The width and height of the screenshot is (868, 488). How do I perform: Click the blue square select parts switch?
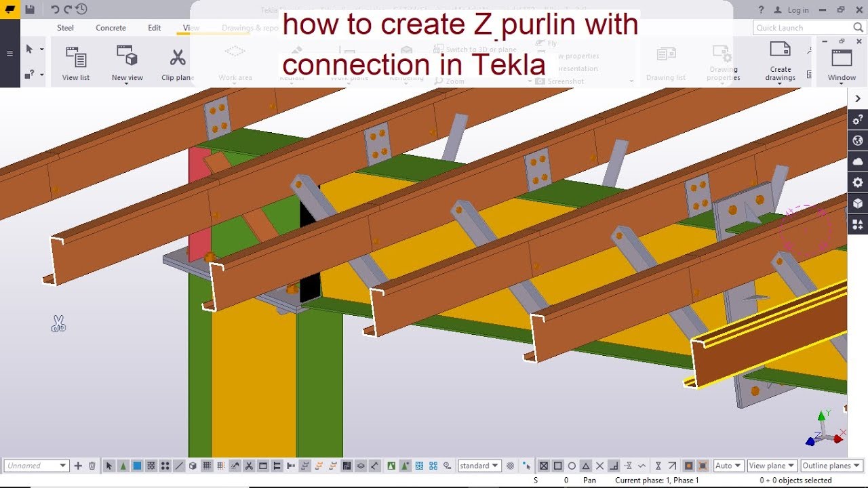click(137, 466)
